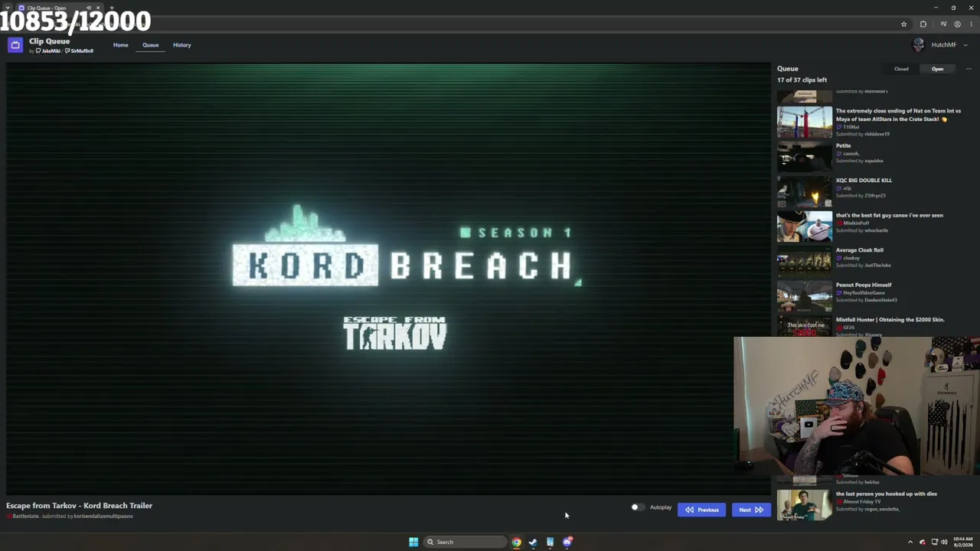
Task: Open the queue more options menu
Action: tap(969, 69)
